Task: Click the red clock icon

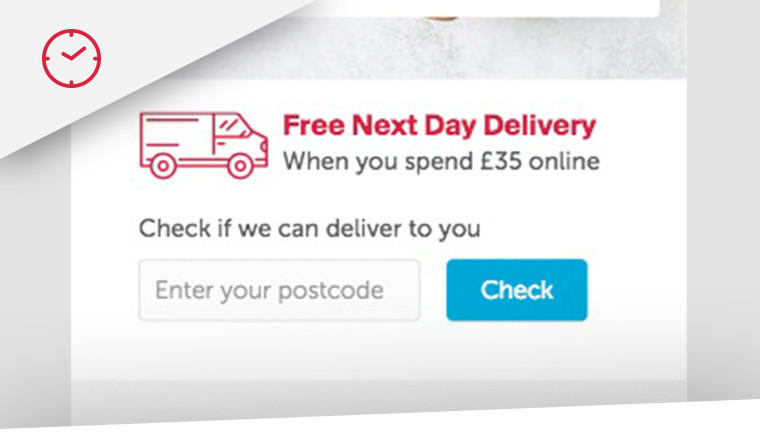Action: point(71,58)
